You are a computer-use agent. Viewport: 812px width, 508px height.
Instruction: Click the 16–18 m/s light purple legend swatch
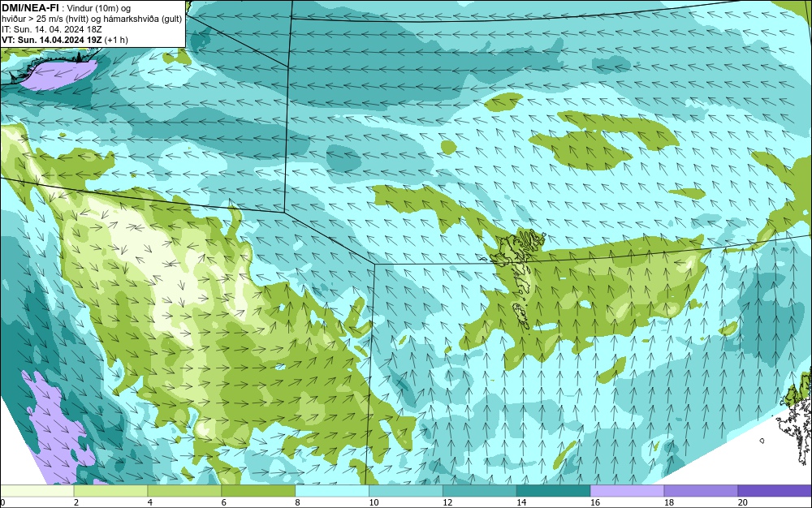[627, 491]
